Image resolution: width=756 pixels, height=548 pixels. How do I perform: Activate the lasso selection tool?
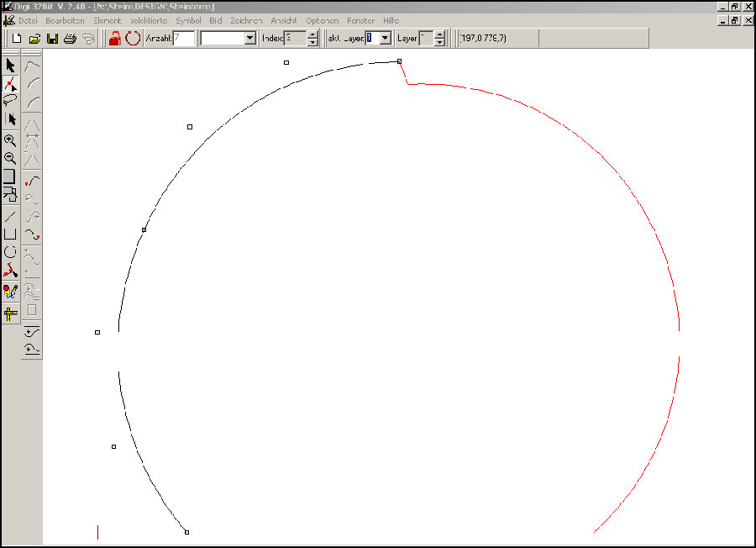point(11,101)
